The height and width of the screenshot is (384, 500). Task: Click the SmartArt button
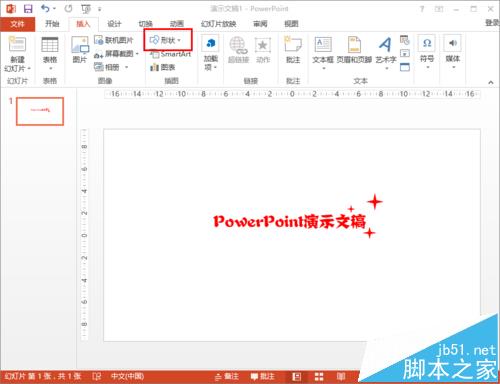click(x=171, y=54)
